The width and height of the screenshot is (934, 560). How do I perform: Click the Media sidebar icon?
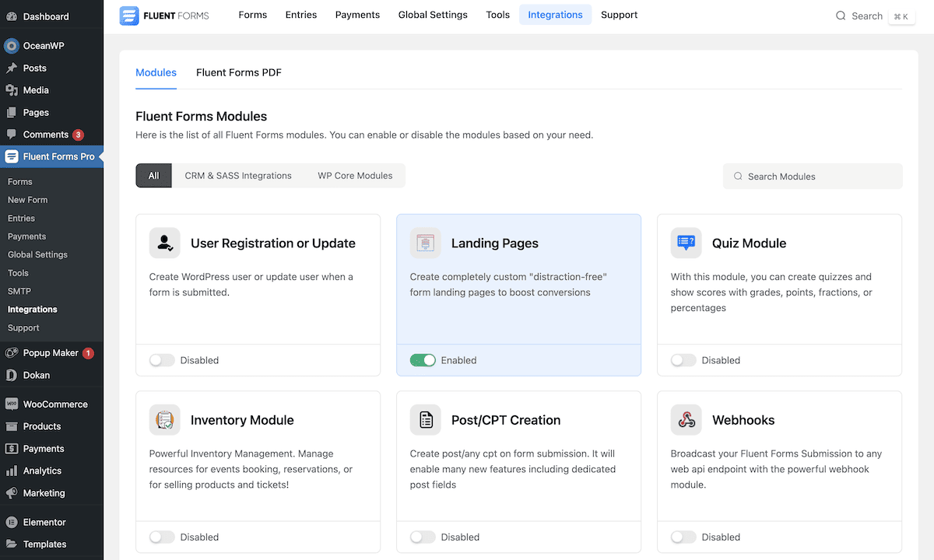coord(11,90)
